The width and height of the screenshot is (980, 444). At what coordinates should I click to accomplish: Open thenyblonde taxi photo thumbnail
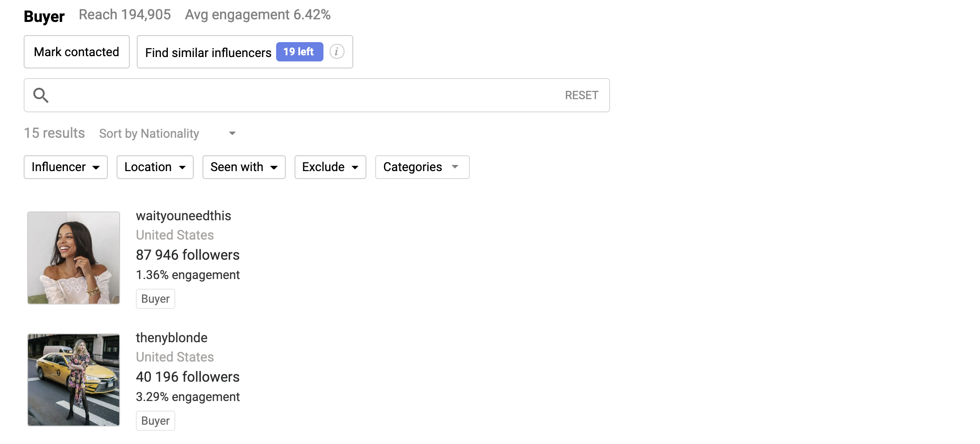[x=74, y=380]
